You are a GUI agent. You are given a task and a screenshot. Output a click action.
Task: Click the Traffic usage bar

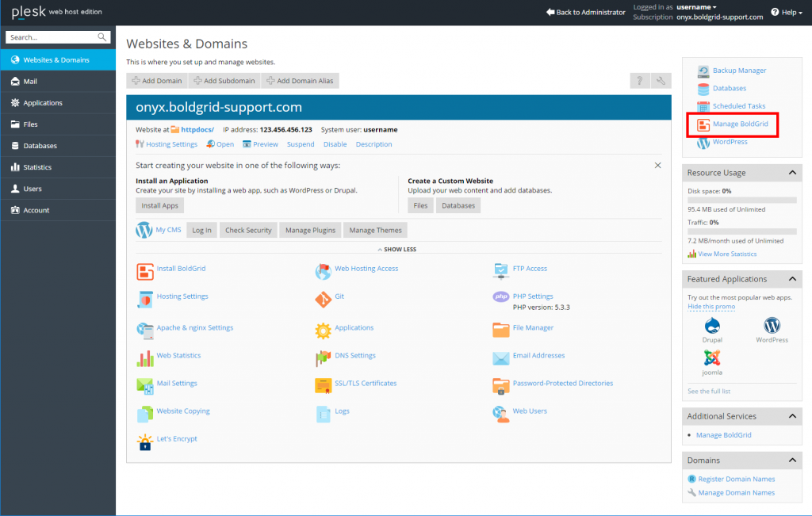coord(741,231)
